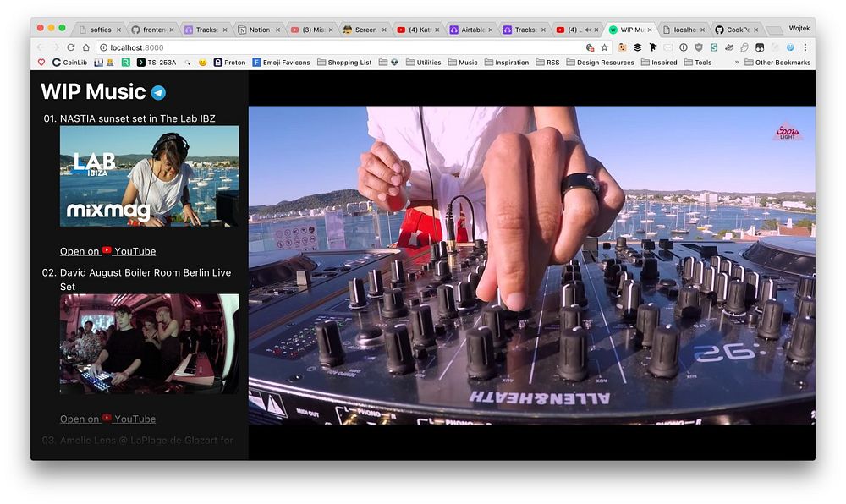This screenshot has width=846, height=504.
Task: Open the Emoji Favicons bookmark
Action: point(281,63)
